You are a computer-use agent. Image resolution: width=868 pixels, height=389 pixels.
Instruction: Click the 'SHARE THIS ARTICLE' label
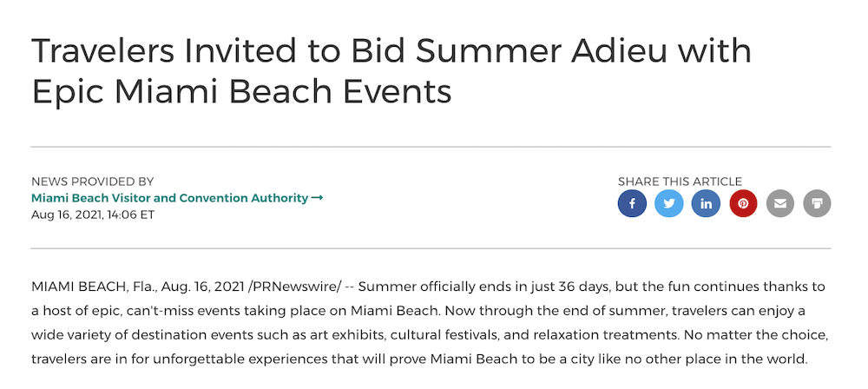pyautogui.click(x=680, y=181)
